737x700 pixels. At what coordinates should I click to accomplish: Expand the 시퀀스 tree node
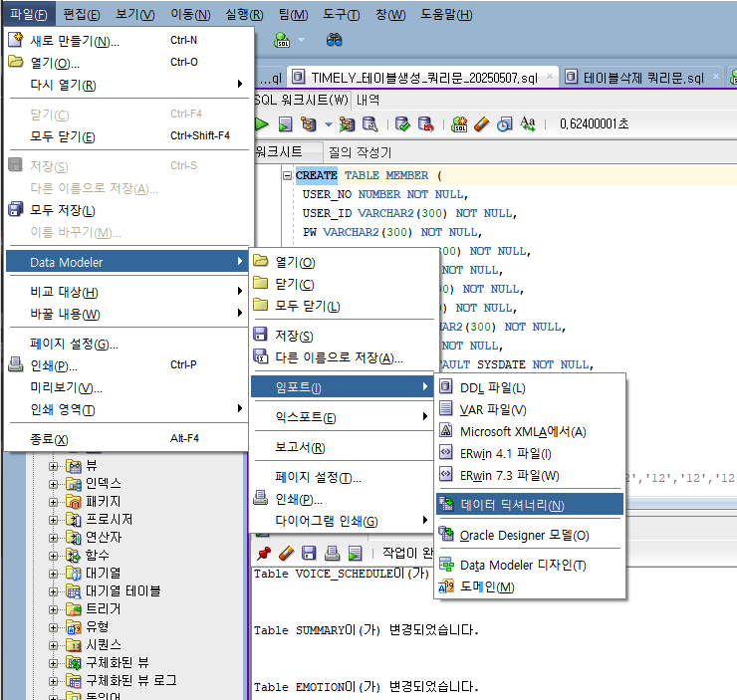point(53,645)
